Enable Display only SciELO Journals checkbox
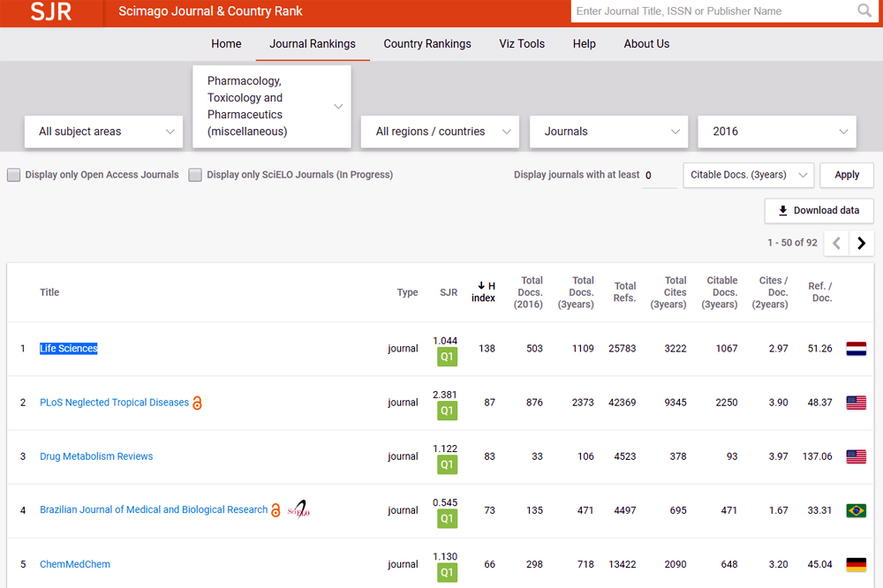Viewport: 883px width, 588px height. click(195, 175)
